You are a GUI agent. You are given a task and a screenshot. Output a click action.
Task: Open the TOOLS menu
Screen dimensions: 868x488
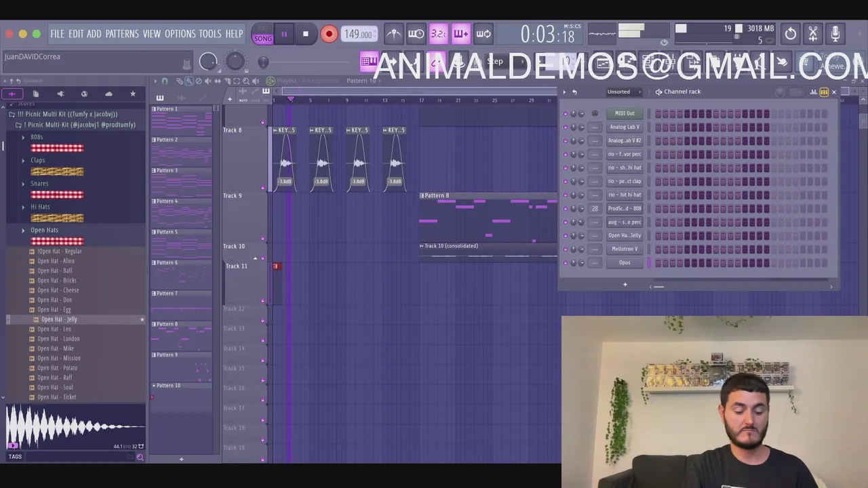[210, 34]
